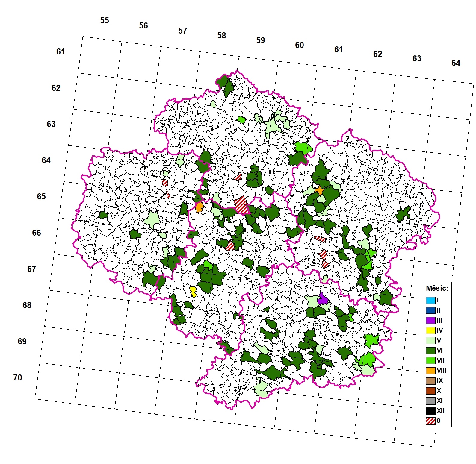Click the black swatch for month XII
This screenshot has height=464, width=476.
coord(430,411)
